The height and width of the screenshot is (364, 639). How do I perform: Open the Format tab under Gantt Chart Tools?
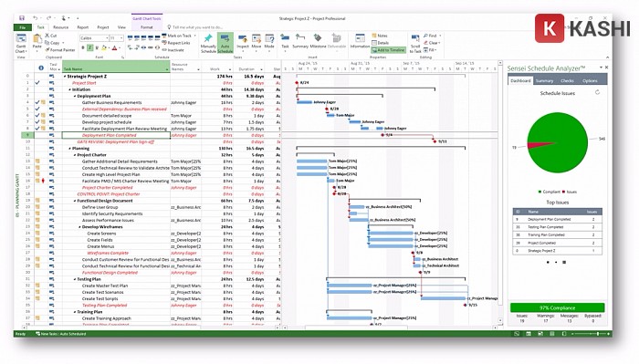pyautogui.click(x=146, y=27)
